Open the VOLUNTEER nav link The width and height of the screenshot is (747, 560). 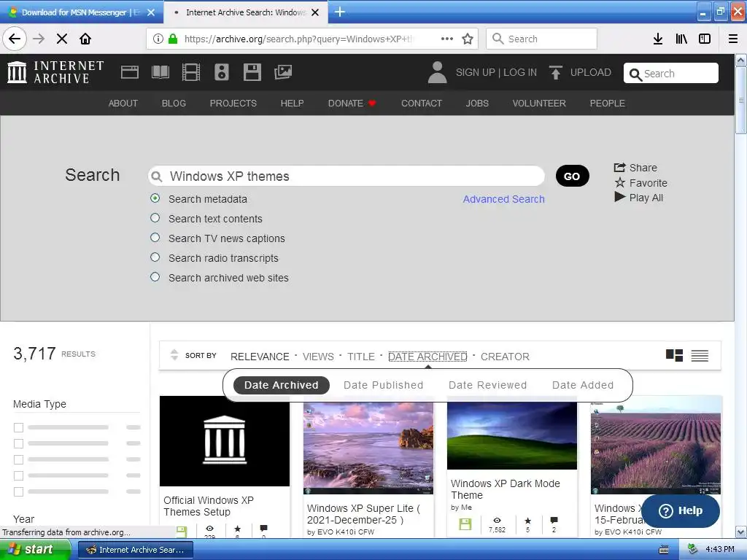point(539,104)
